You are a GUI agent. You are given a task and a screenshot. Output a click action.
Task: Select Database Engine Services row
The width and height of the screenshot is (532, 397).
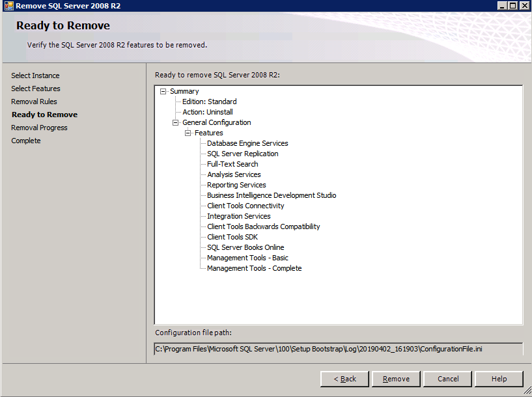click(247, 143)
